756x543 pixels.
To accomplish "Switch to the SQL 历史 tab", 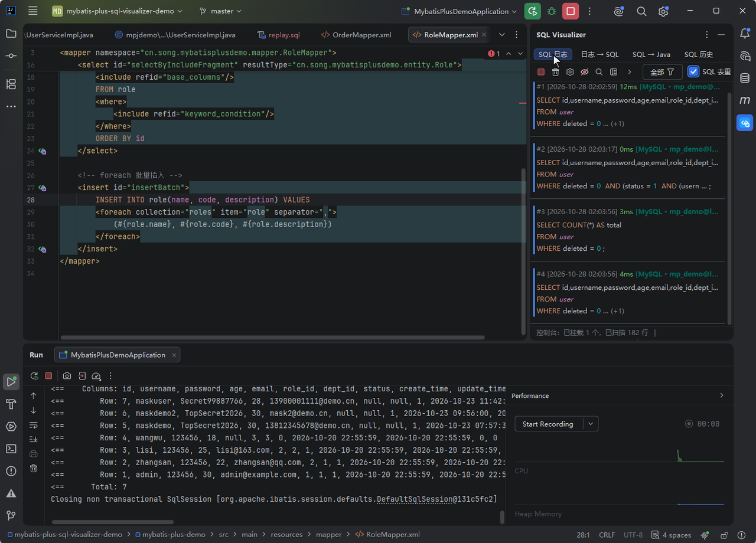I will (x=699, y=54).
